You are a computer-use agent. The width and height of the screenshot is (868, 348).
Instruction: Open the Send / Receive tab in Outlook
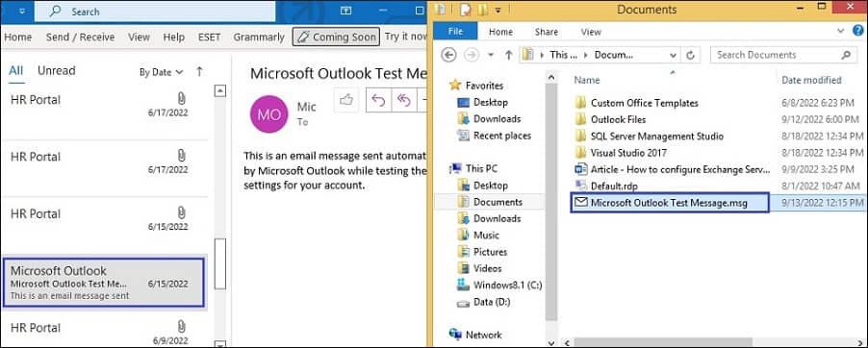point(80,37)
